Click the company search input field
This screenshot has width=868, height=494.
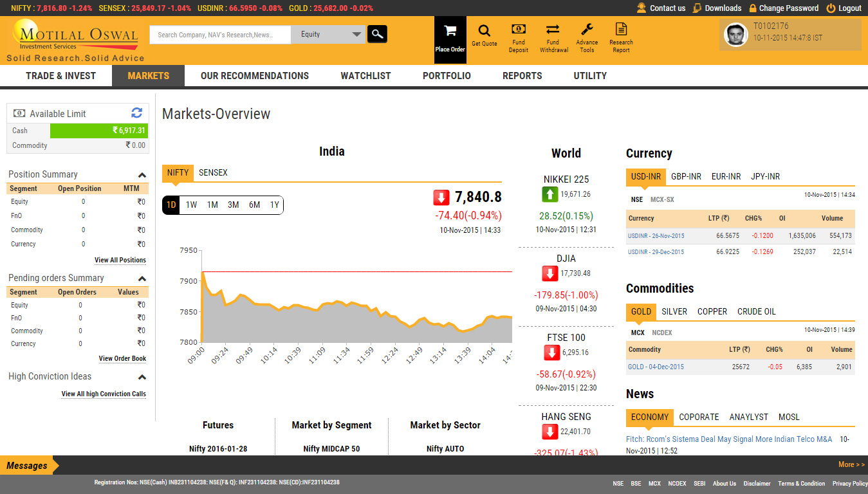click(x=220, y=35)
